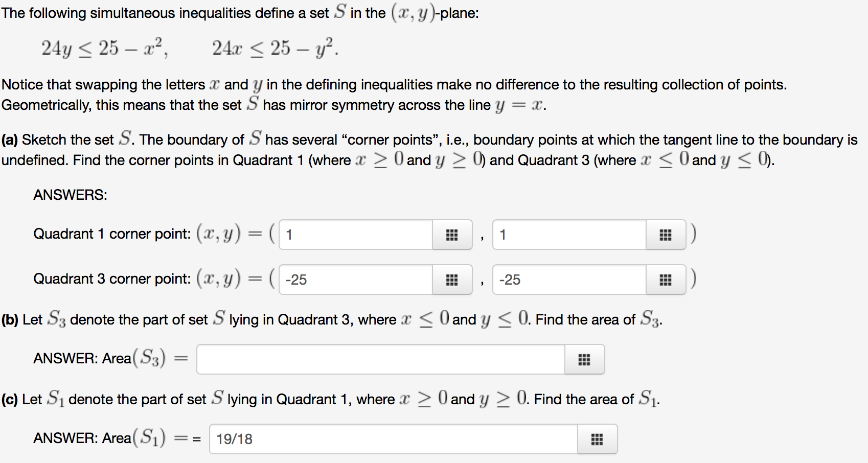Open math keypad beside the Quadrant 3 y-value
The image size is (868, 463).
point(666,280)
